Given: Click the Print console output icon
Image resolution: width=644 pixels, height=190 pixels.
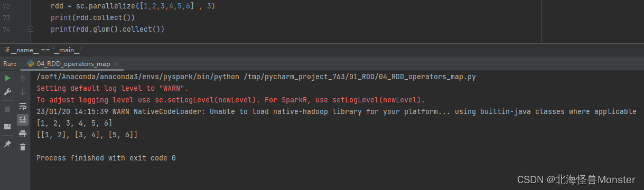Looking at the screenshot, I should 23,134.
